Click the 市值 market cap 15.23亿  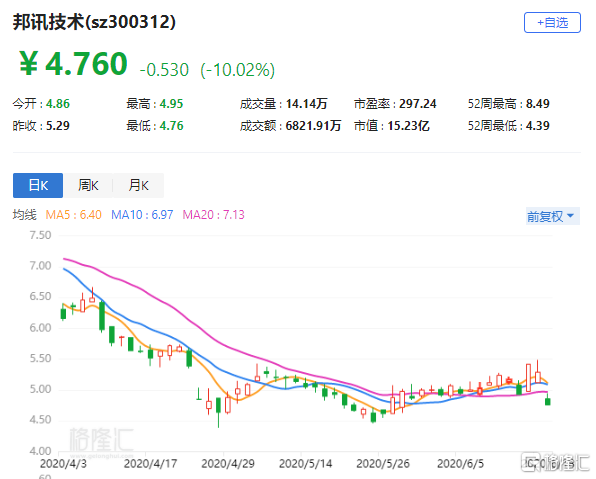pyautogui.click(x=408, y=126)
